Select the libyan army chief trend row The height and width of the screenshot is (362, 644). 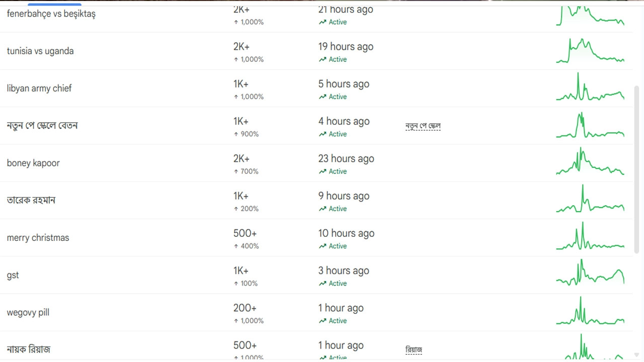click(x=39, y=88)
